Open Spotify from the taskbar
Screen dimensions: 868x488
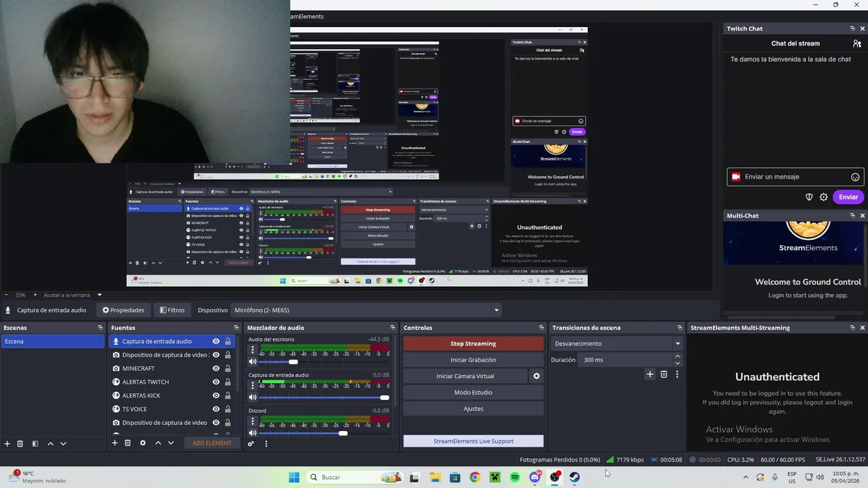click(515, 477)
